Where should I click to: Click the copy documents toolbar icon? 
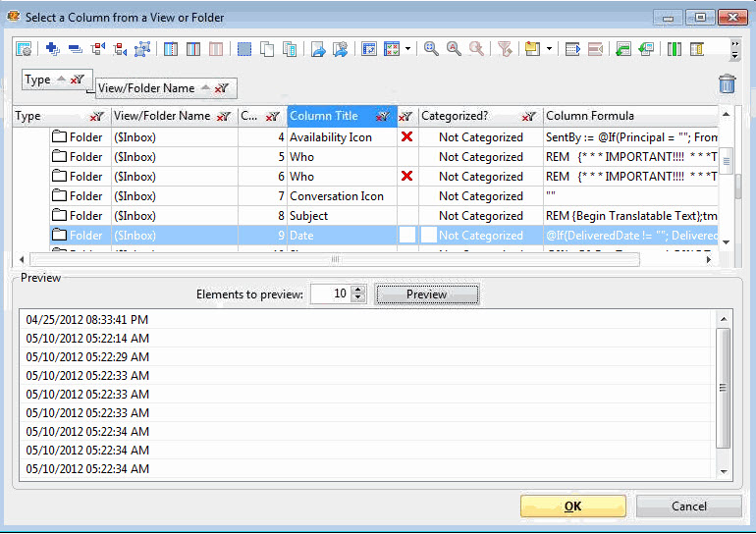point(267,48)
